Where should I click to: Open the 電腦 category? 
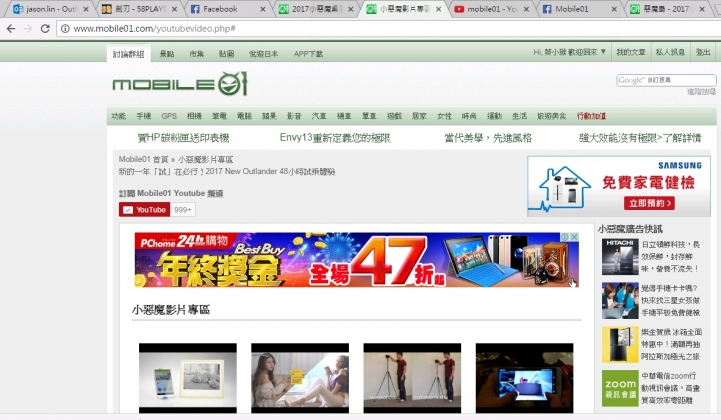pyautogui.click(x=244, y=116)
